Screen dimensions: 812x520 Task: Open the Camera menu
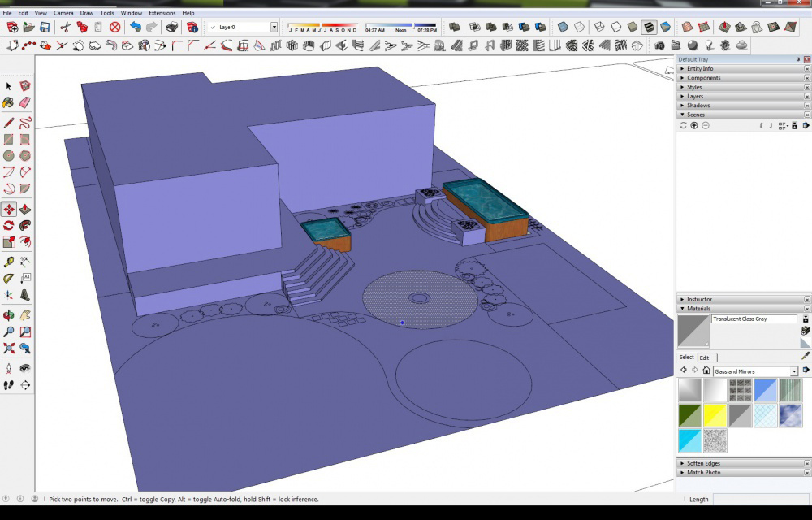click(63, 13)
